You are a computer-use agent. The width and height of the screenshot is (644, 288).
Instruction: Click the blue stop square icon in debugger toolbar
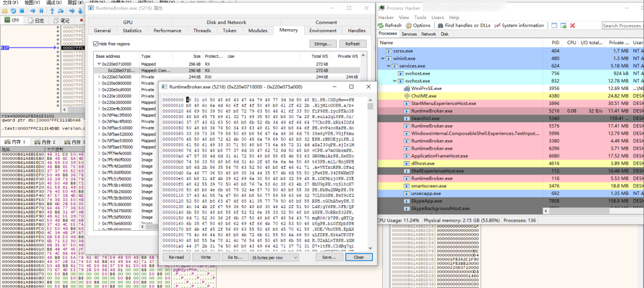[22, 11]
